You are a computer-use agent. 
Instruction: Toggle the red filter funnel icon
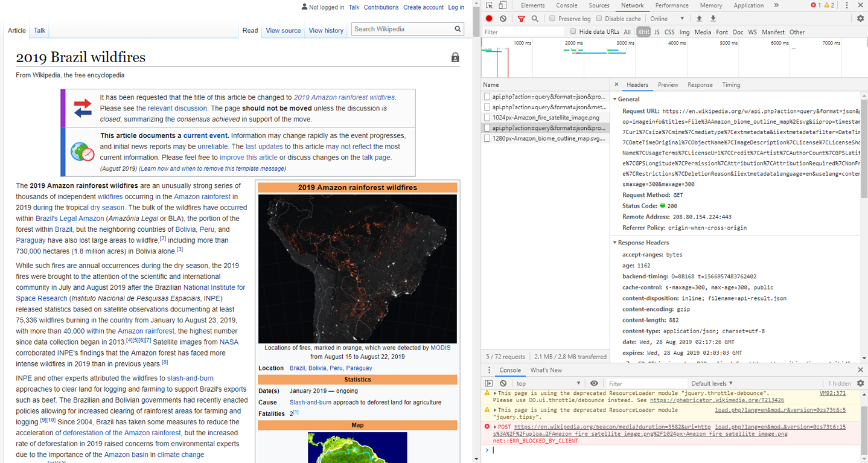click(x=521, y=19)
